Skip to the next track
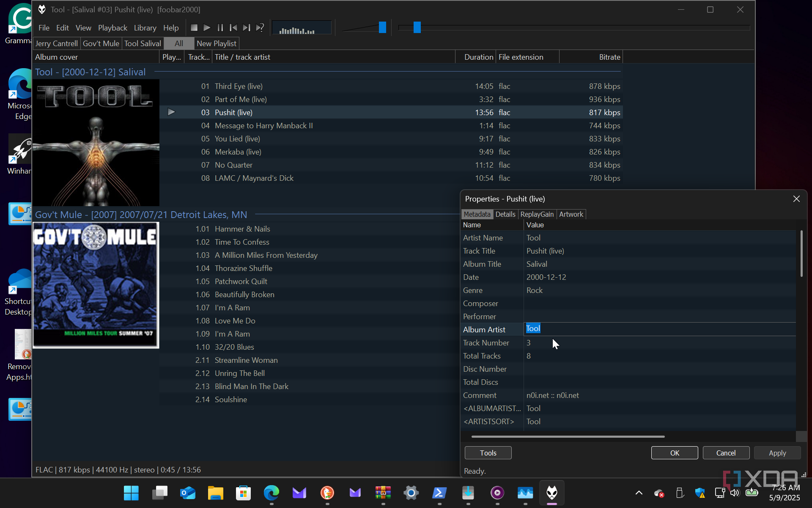This screenshot has height=508, width=812. 246,28
